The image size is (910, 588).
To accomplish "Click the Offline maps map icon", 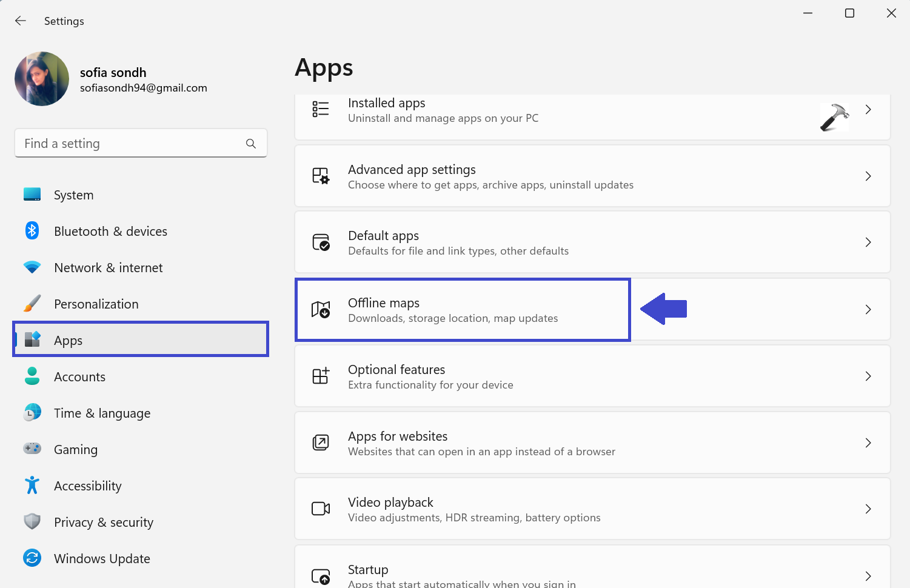I will (x=321, y=310).
